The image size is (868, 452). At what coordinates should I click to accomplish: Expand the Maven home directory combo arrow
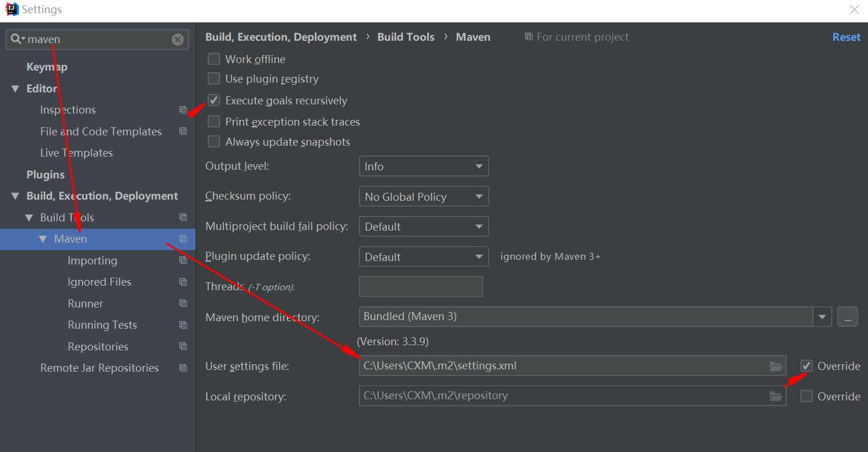click(822, 317)
